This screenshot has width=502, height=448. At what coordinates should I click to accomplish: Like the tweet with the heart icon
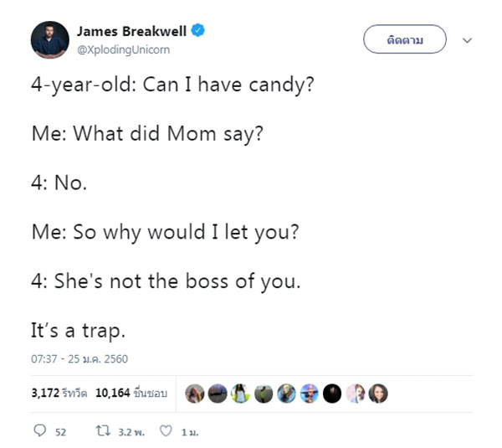[165, 431]
